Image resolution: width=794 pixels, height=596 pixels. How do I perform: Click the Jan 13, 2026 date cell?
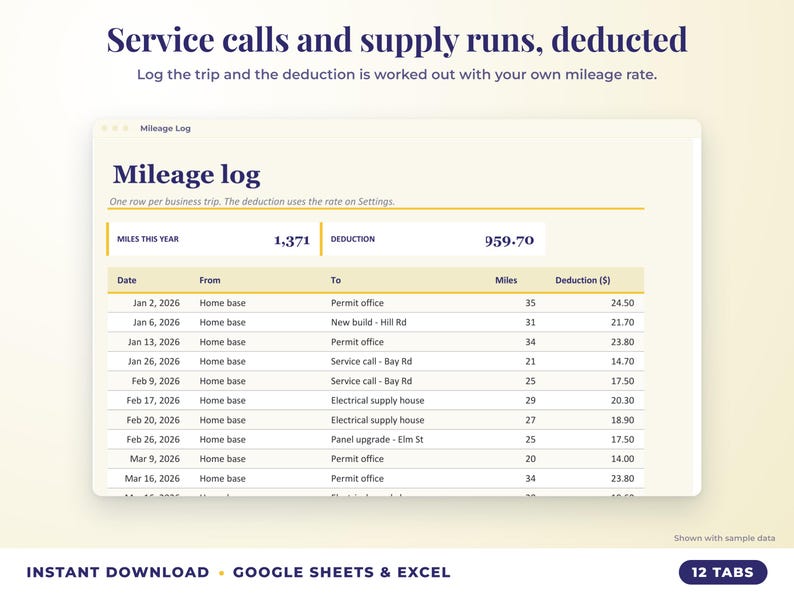pyautogui.click(x=153, y=342)
